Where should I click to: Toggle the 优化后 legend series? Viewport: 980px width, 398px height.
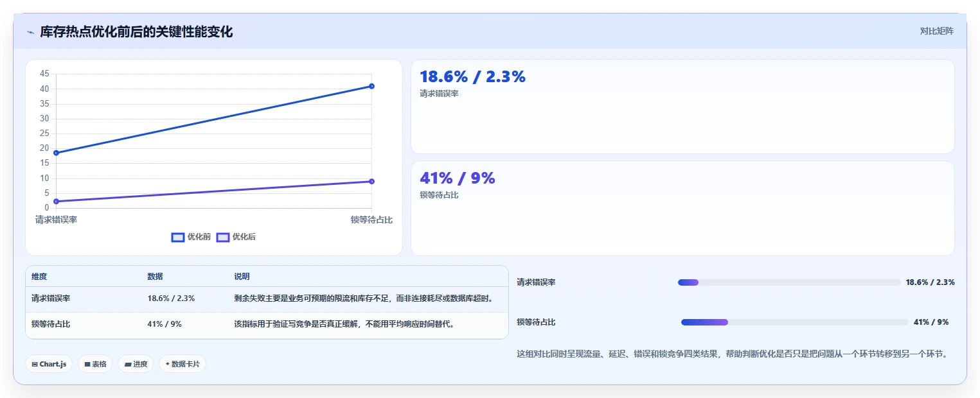coord(236,237)
